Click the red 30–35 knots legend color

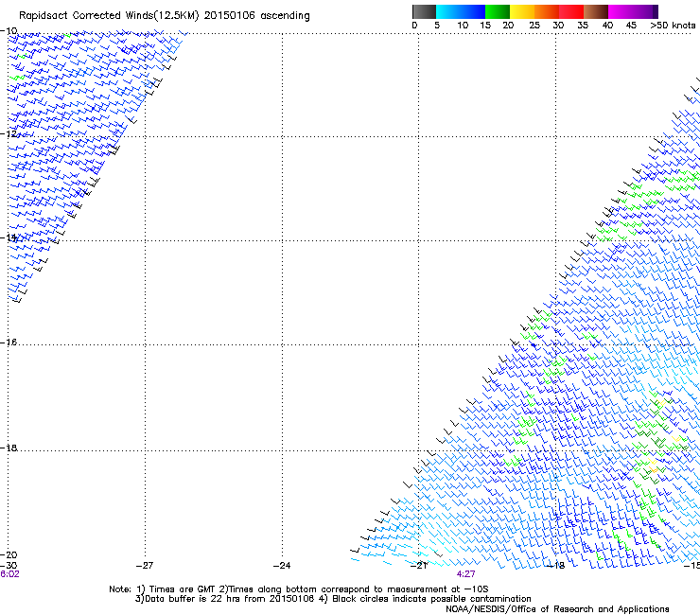pyautogui.click(x=571, y=11)
